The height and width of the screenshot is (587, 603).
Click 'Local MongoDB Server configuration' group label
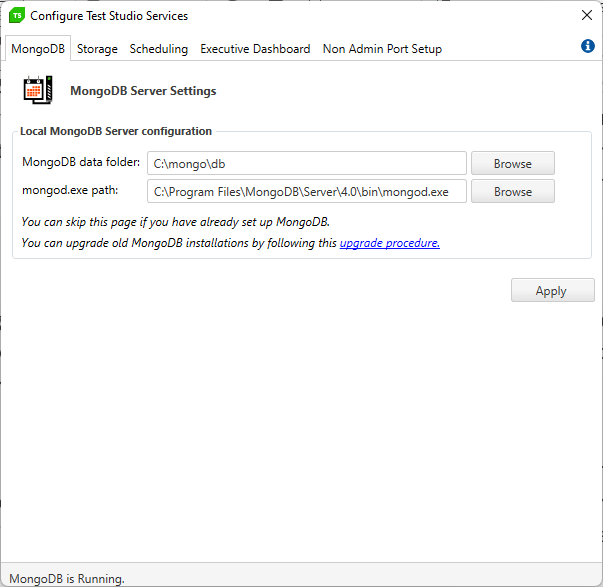[116, 131]
